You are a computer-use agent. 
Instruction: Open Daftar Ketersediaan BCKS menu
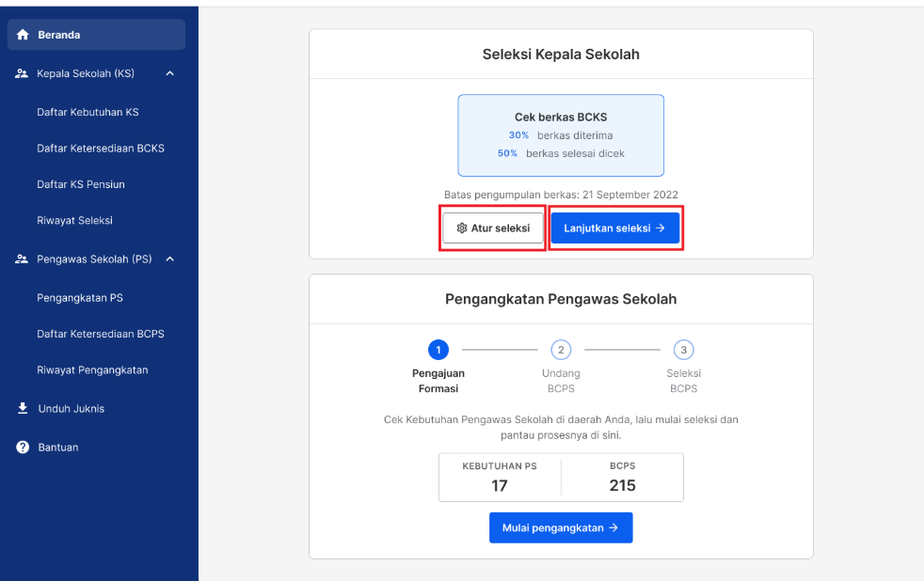[x=101, y=149]
